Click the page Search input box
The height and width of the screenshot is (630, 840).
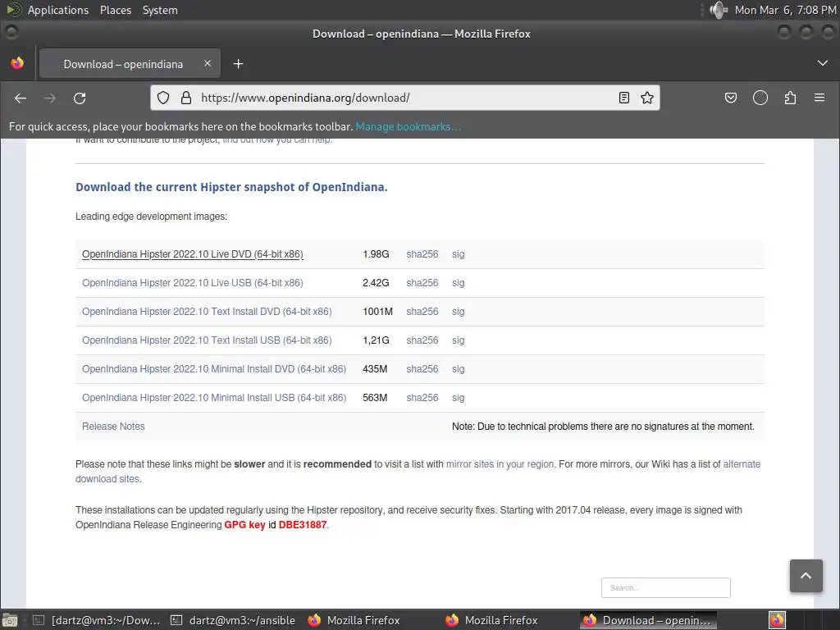[665, 587]
